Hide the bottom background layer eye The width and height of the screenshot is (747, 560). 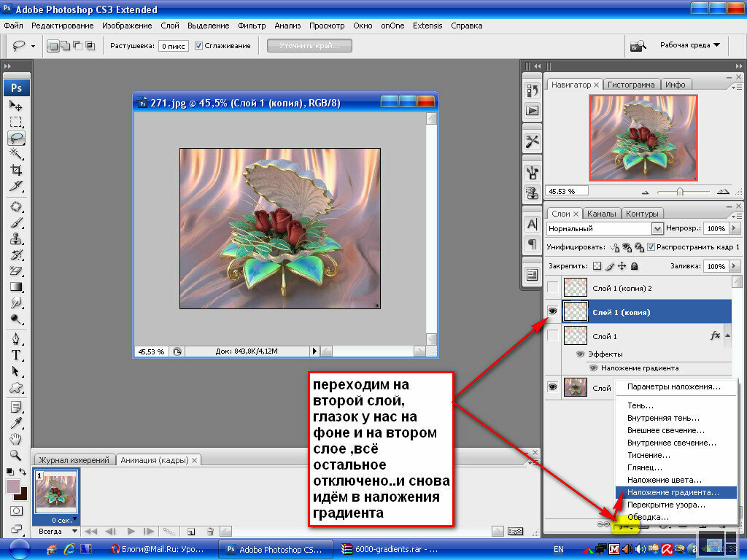[x=552, y=386]
